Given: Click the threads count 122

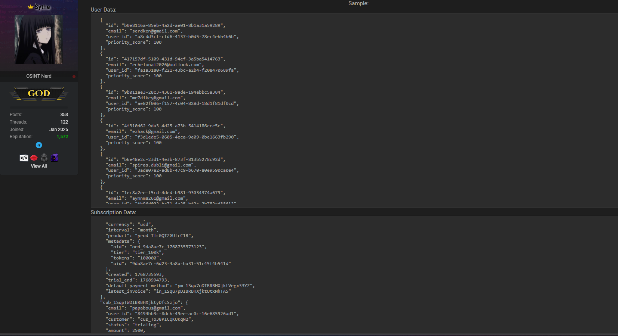Looking at the screenshot, I should (x=64, y=122).
